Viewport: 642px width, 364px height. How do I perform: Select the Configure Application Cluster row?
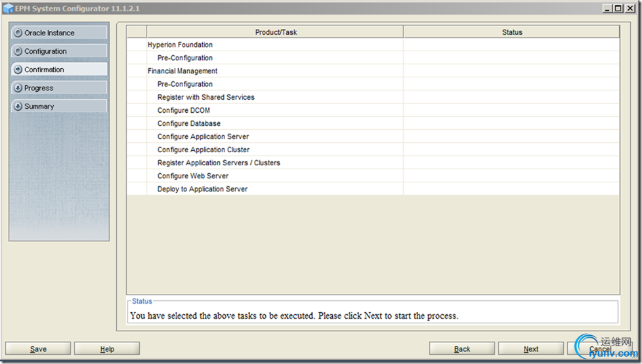point(373,150)
